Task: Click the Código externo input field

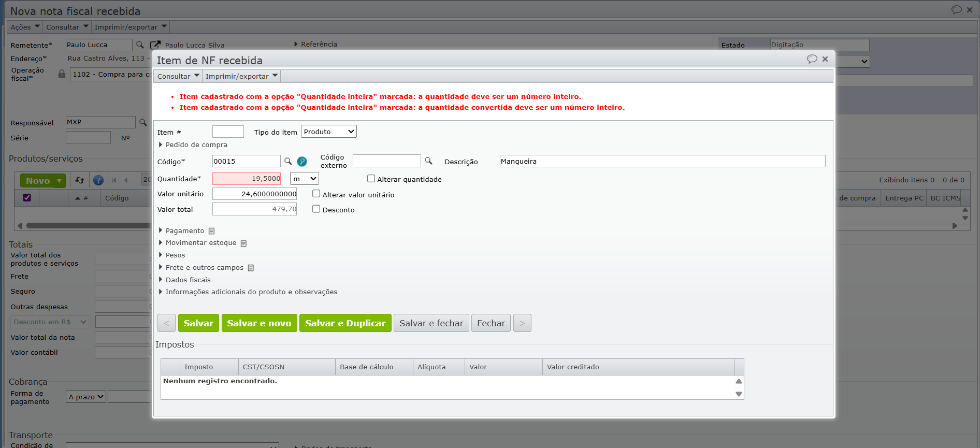Action: pyautogui.click(x=387, y=161)
